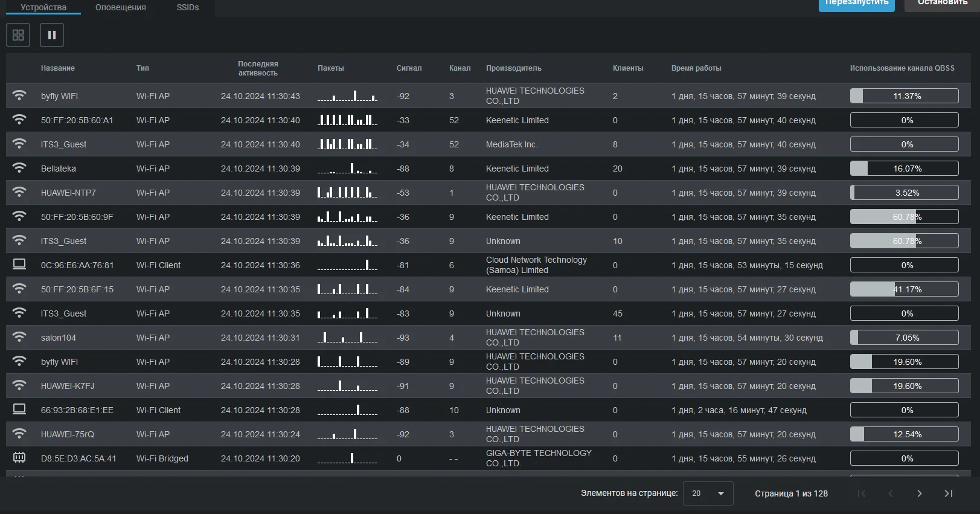980x514 pixels.
Task: Jump to the last page arrow
Action: (x=949, y=493)
